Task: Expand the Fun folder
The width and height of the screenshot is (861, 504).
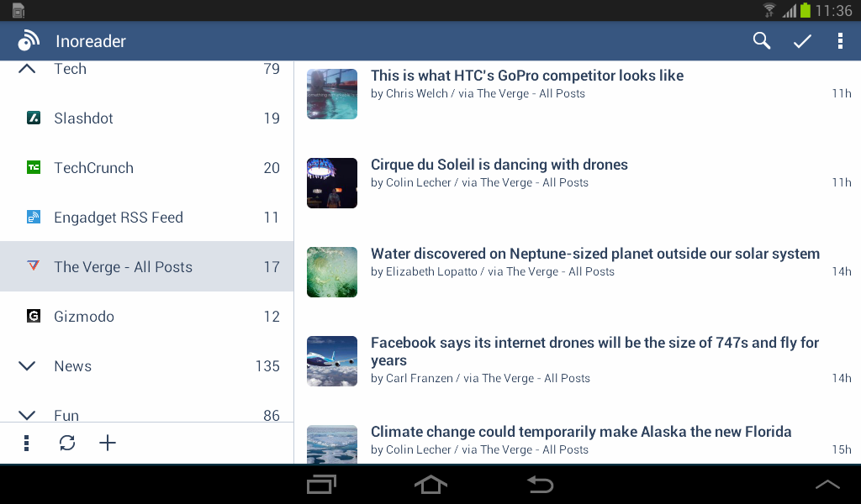Action: coord(27,415)
